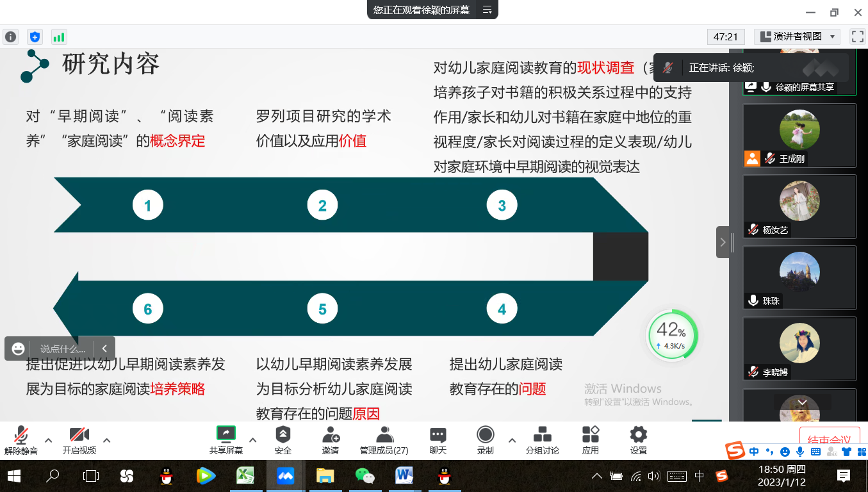Expand audio options arrow beside 解除静音
The width and height of the screenshot is (868, 492).
(48, 440)
